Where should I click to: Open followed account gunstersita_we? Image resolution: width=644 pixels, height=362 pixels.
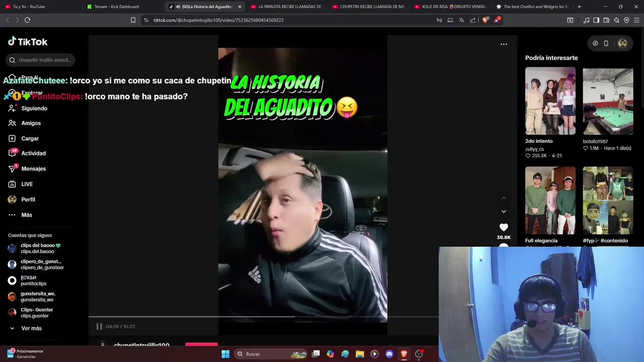pyautogui.click(x=31, y=297)
